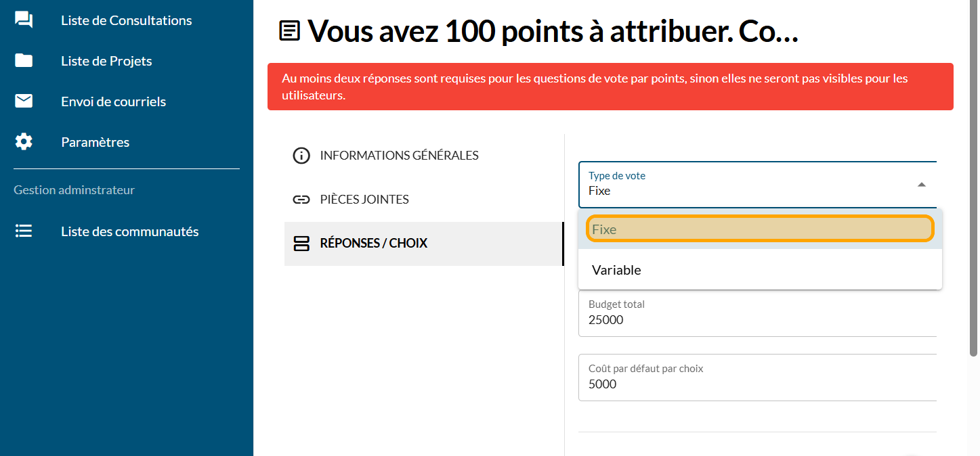Click the list icon for communautés
Image resolution: width=980 pixels, height=456 pixels.
[24, 231]
